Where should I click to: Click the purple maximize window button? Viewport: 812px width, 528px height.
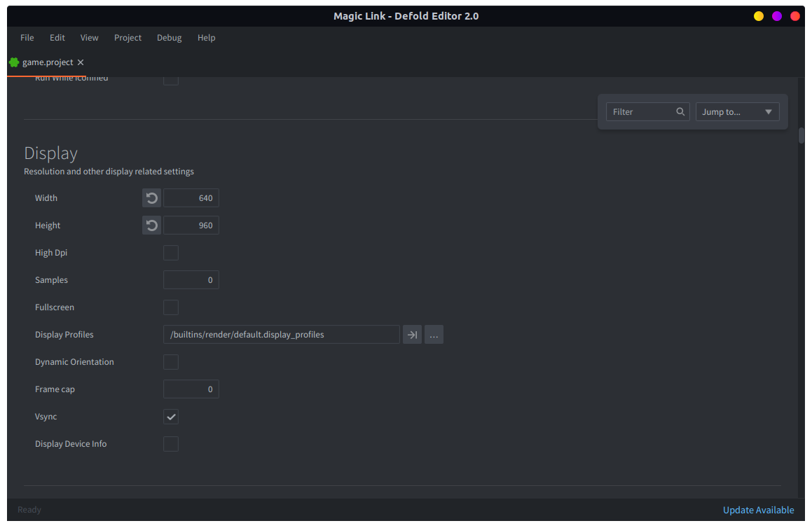[776, 16]
